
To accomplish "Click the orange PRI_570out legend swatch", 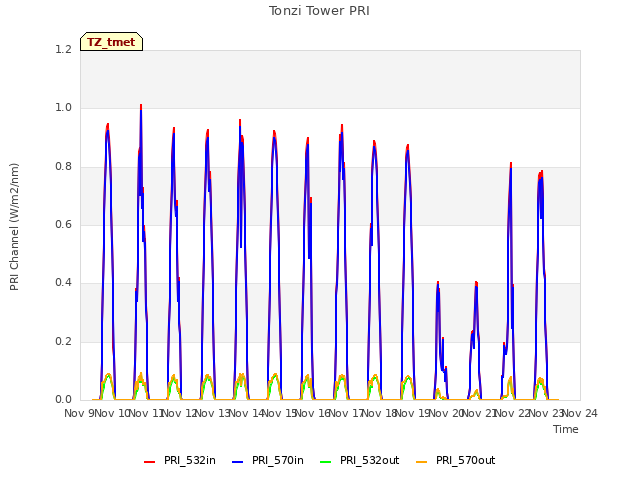I will pyautogui.click(x=421, y=462).
